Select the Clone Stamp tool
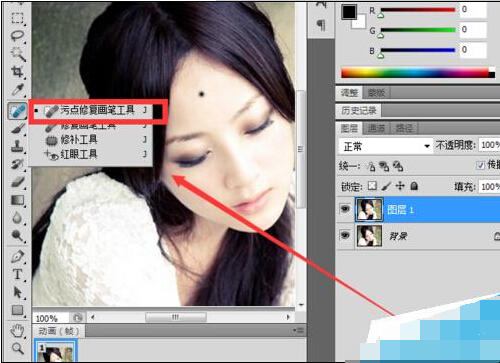Viewport: 500px width, 363px height. point(17,146)
